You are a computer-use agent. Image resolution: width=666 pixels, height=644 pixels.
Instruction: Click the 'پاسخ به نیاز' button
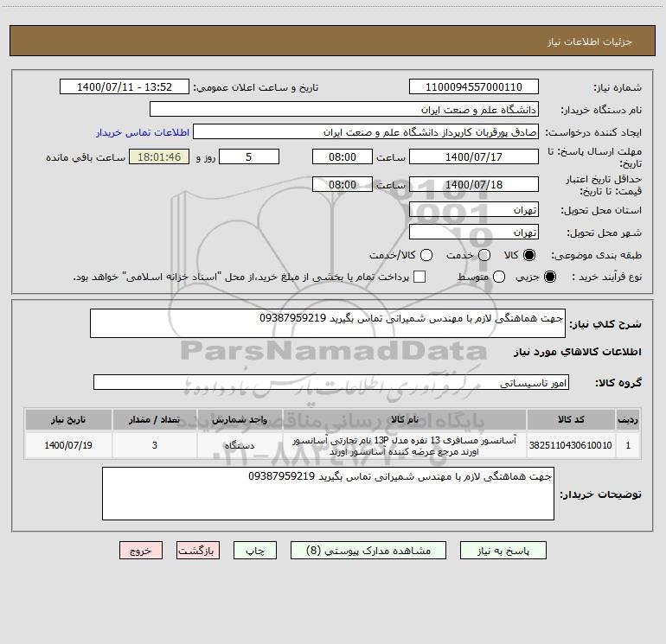[x=503, y=551]
